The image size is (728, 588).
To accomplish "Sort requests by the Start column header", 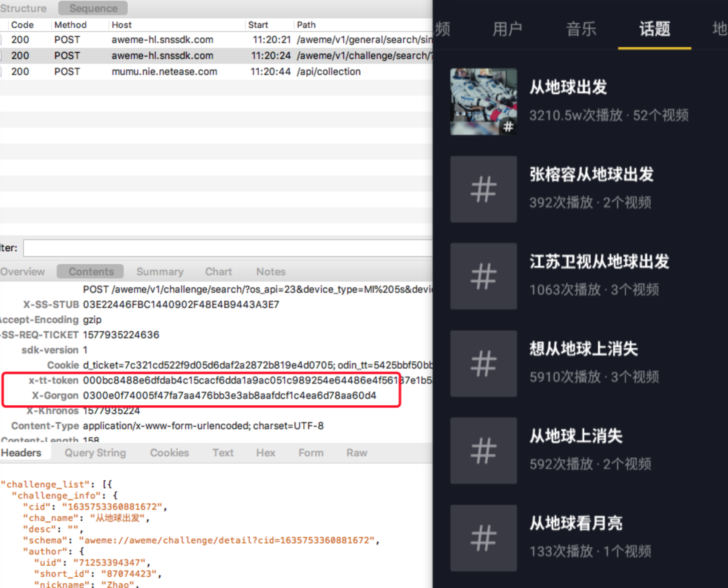I will pyautogui.click(x=258, y=25).
